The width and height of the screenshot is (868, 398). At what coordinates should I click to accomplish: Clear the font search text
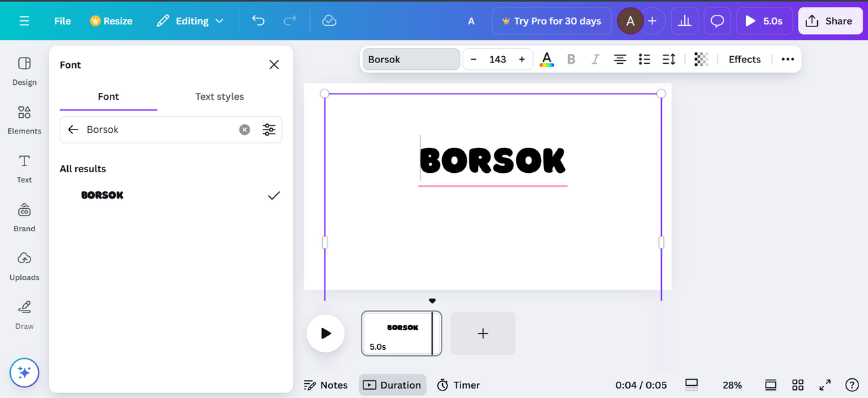click(245, 130)
